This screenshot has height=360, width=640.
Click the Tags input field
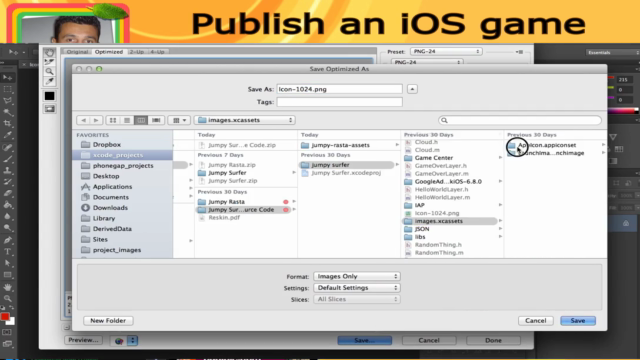340,102
